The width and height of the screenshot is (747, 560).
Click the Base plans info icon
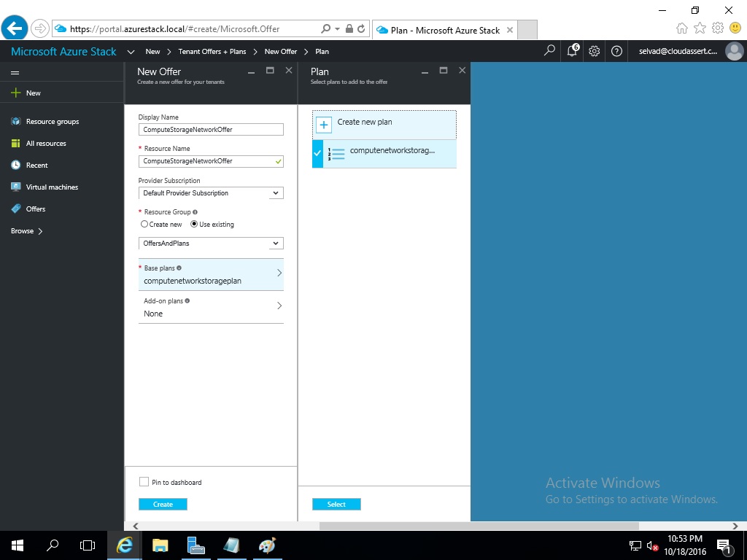[x=179, y=268]
